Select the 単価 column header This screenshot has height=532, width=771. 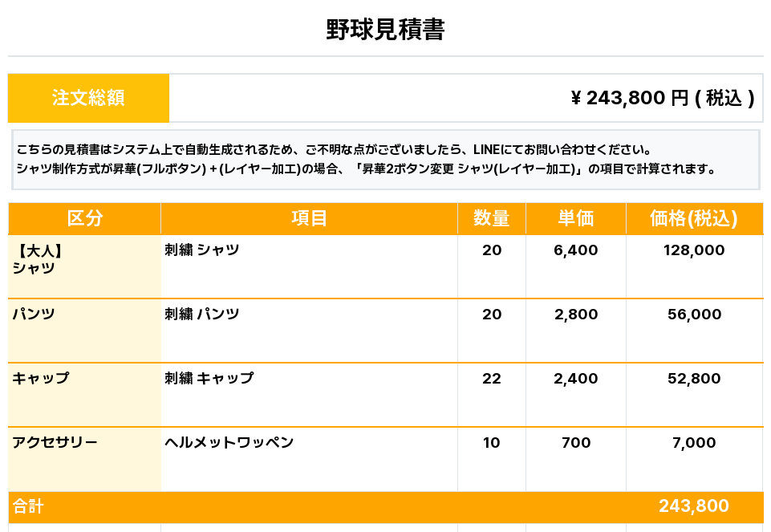576,218
